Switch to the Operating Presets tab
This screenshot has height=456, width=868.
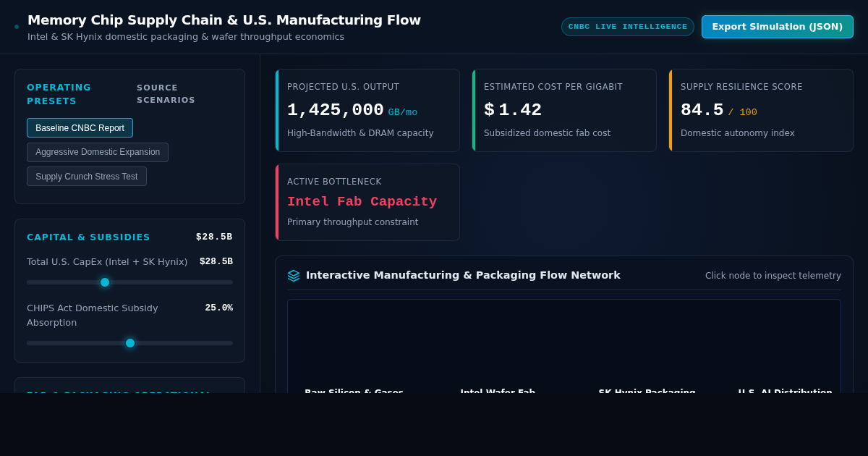tap(59, 94)
